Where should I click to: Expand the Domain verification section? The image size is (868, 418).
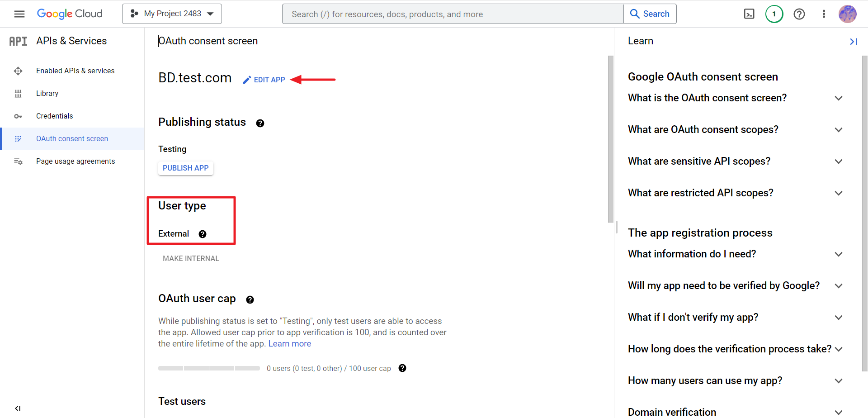tap(736, 412)
